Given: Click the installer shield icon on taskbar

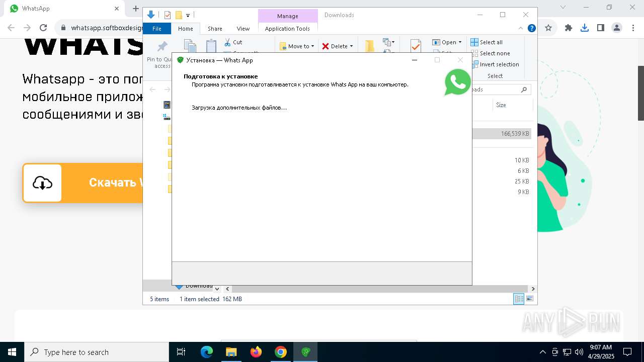Looking at the screenshot, I should (x=305, y=352).
